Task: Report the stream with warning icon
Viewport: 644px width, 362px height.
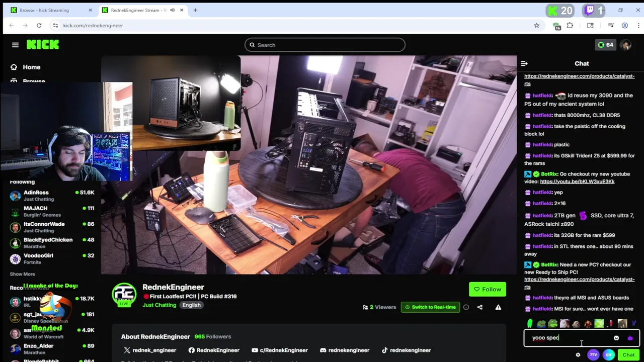Action: 498,307
